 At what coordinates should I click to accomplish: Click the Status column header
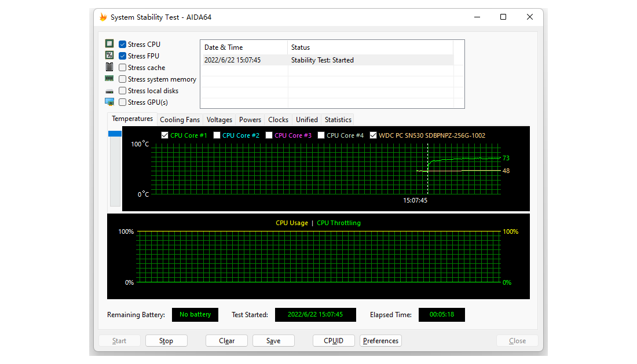pos(370,47)
